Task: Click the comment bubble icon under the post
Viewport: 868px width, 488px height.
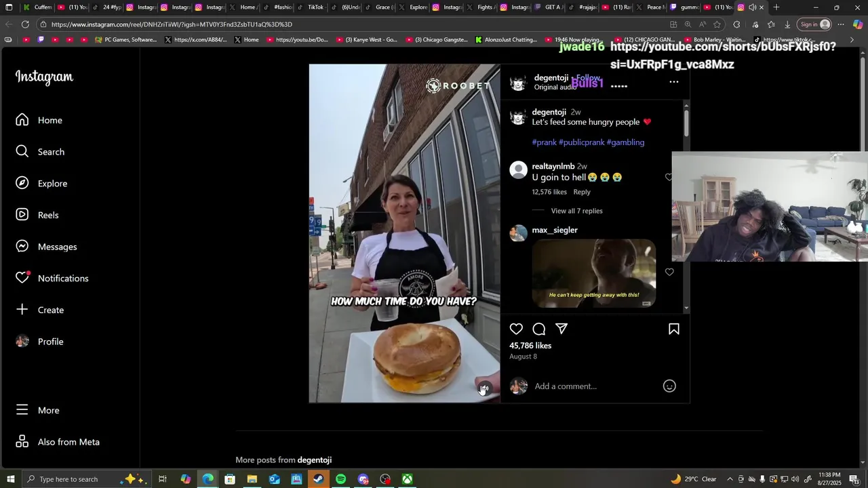Action: (539, 329)
